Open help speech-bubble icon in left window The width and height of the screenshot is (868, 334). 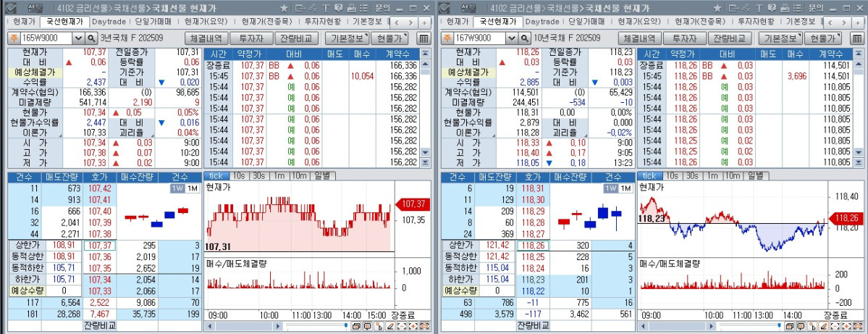click(338, 8)
